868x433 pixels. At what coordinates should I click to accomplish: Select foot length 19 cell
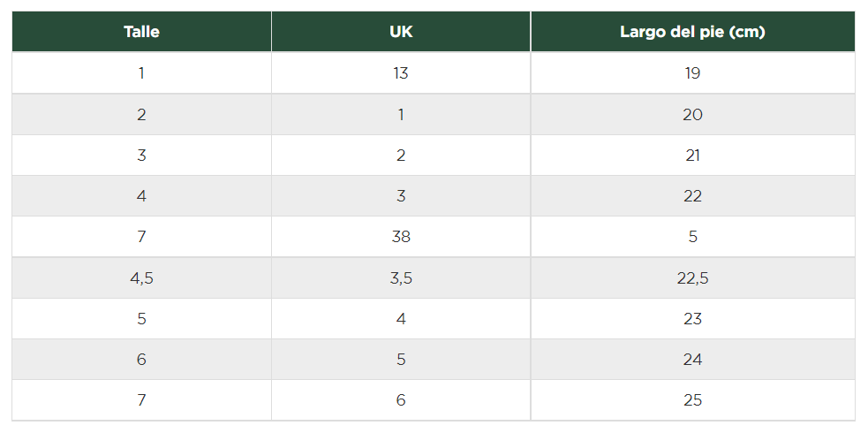point(692,73)
